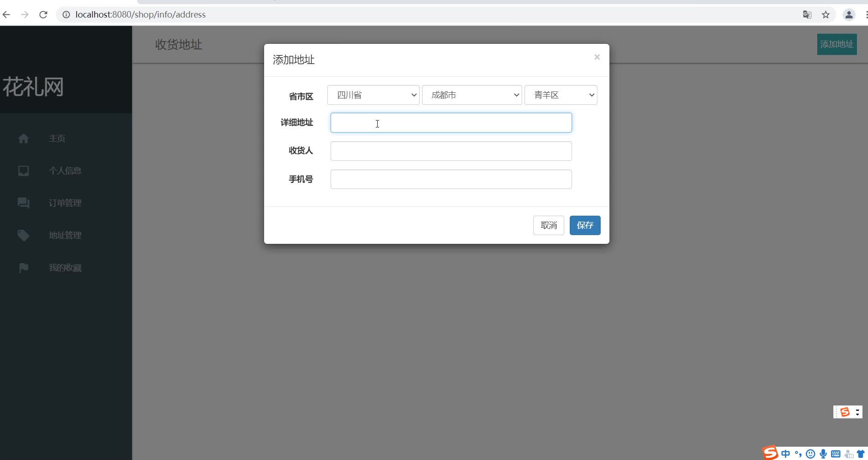Image resolution: width=868 pixels, height=460 pixels.
Task: Click the browser address bar URL
Action: pos(140,15)
